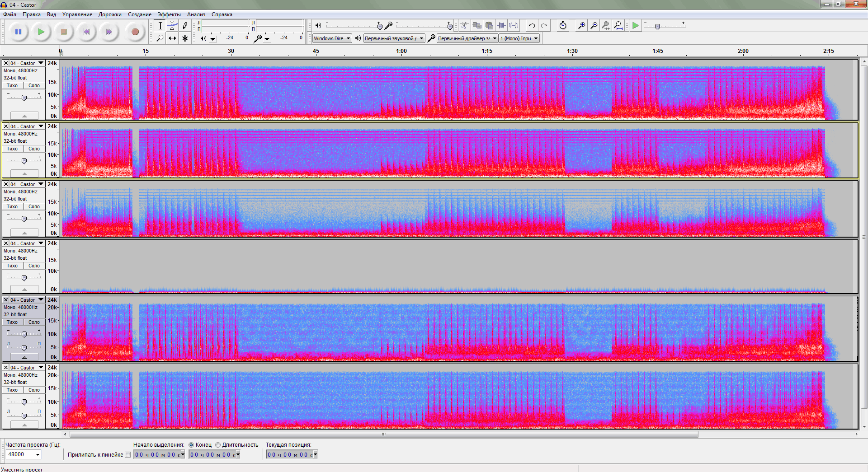Click the Copy toolbar icon
Viewport: 868px width, 472px height.
tap(477, 26)
